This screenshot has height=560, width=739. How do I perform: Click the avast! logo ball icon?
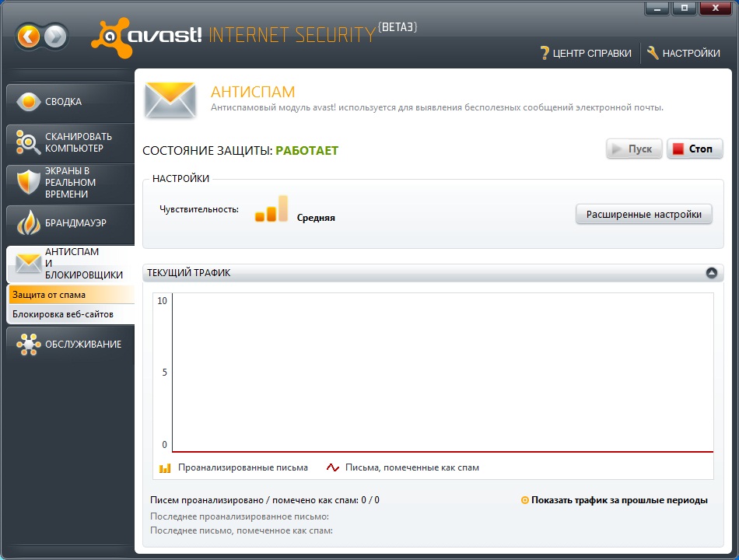click(110, 37)
